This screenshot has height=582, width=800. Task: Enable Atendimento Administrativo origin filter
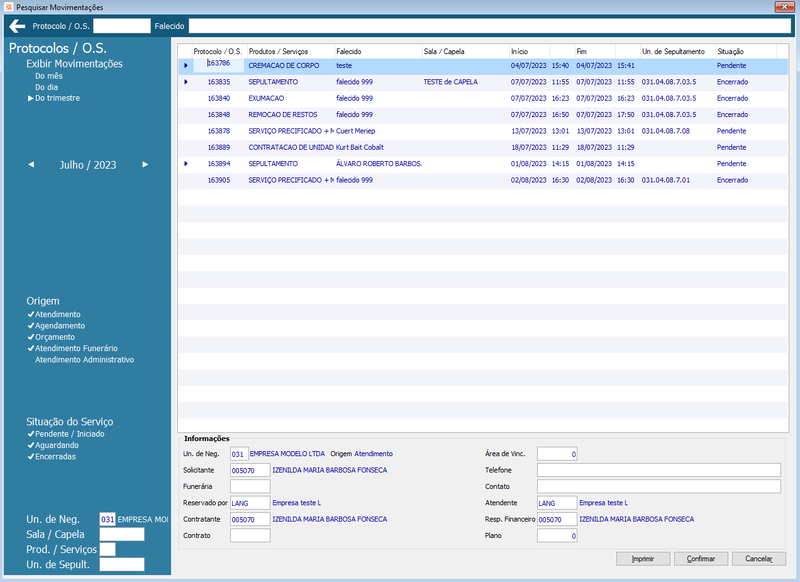tap(84, 360)
